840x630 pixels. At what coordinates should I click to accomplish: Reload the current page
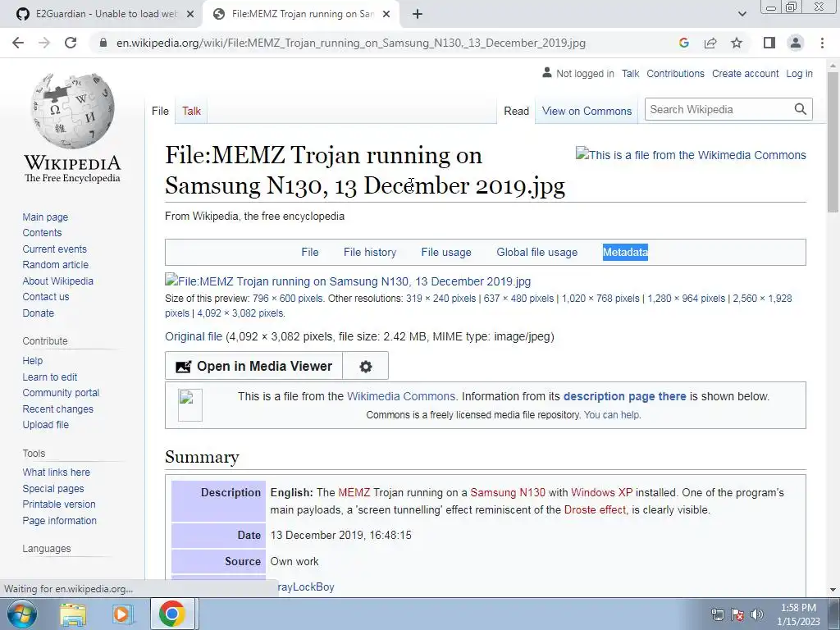pyautogui.click(x=71, y=43)
